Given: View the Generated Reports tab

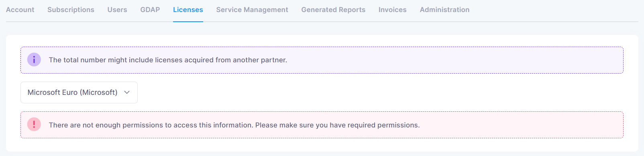Looking at the screenshot, I should coord(333,10).
